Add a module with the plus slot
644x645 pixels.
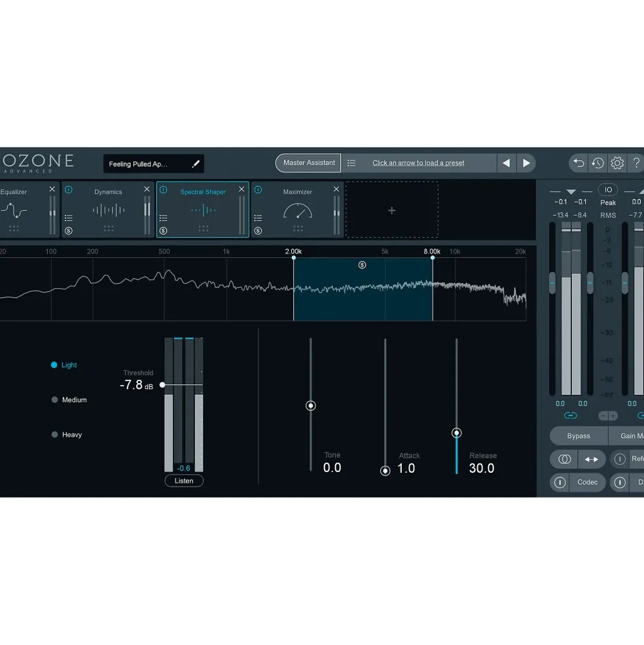[x=391, y=210]
